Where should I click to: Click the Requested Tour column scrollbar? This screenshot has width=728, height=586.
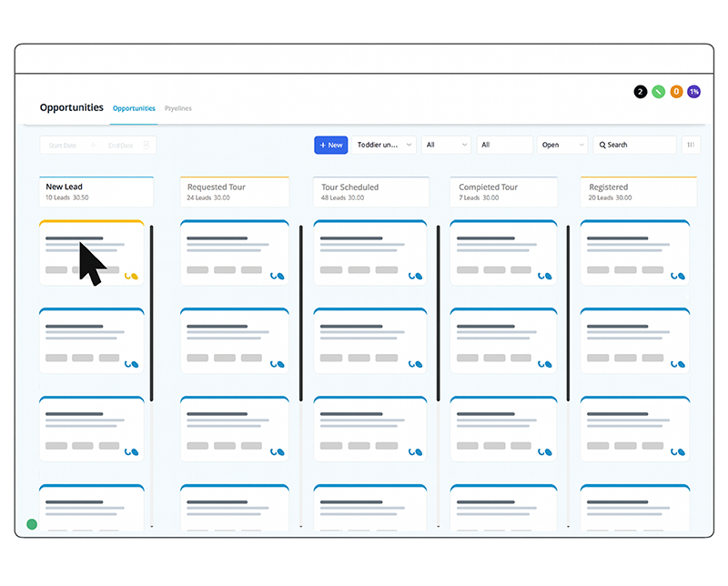301,313
